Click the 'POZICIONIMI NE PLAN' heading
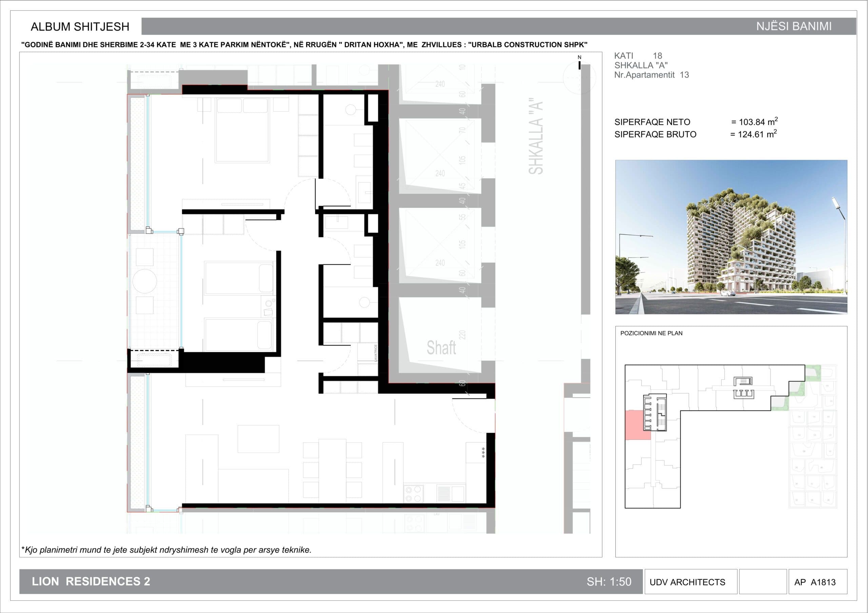The image size is (868, 613). point(651,333)
